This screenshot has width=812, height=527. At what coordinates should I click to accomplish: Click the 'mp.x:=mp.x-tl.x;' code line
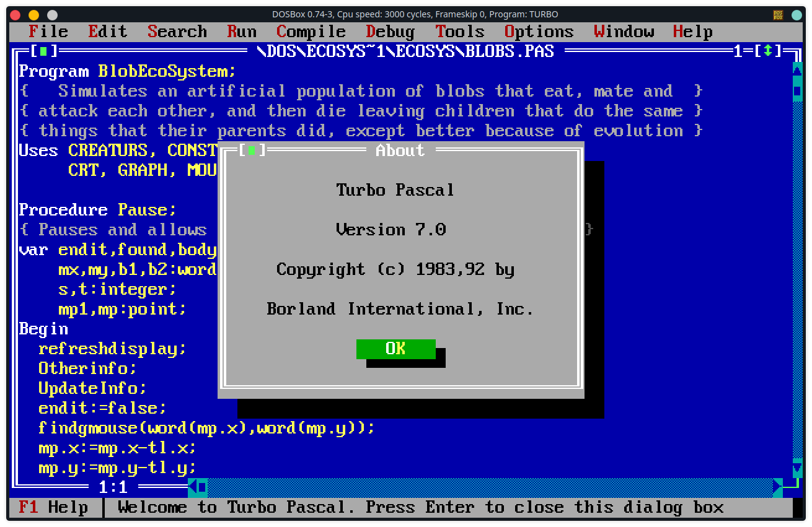point(118,448)
